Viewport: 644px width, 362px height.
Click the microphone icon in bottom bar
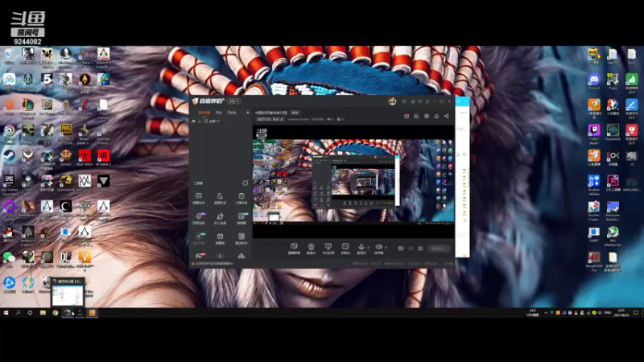[361, 248]
